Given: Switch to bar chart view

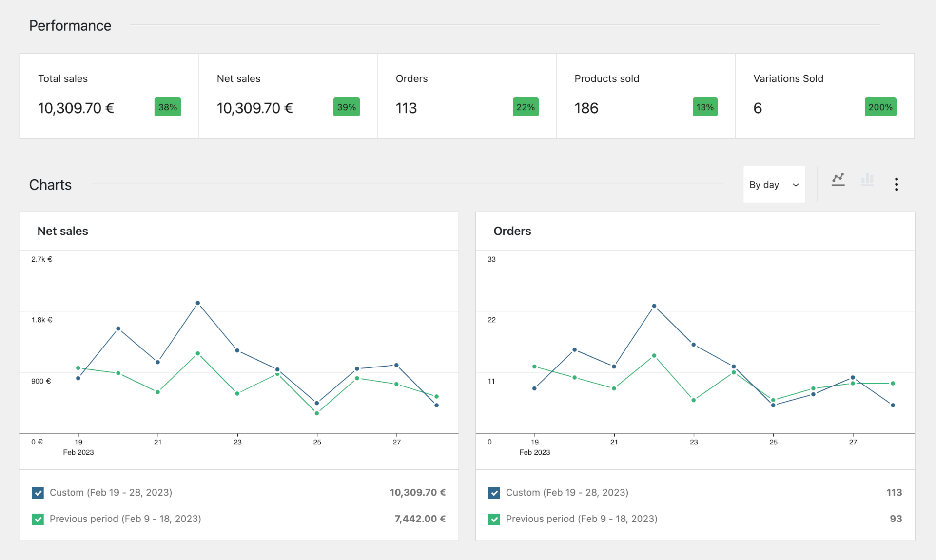Looking at the screenshot, I should point(867,179).
